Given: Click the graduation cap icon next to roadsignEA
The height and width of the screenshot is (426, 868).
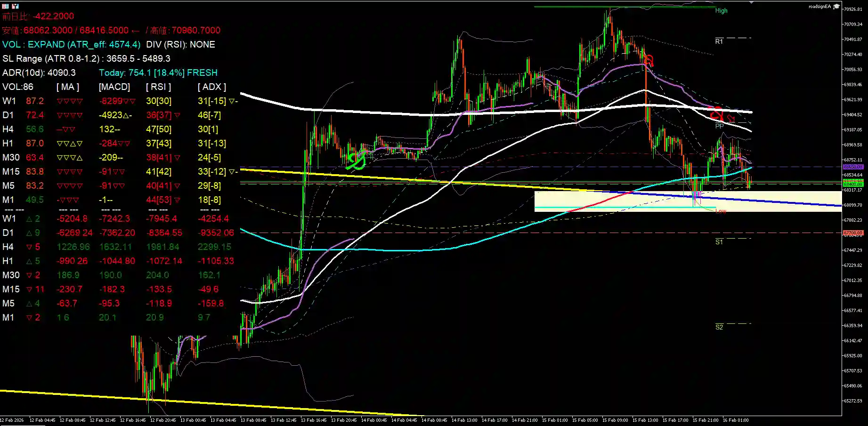Looking at the screenshot, I should (x=836, y=6).
